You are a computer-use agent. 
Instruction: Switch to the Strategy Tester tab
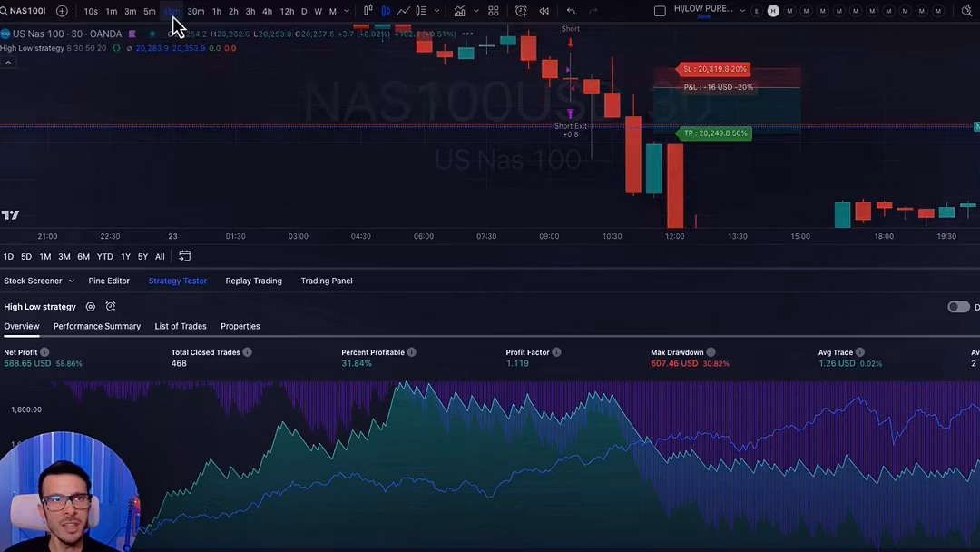[178, 281]
